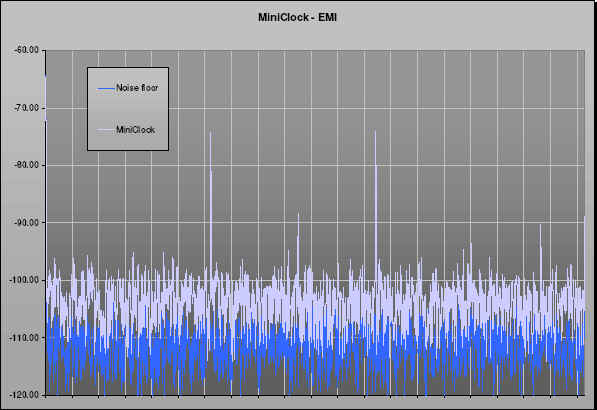This screenshot has width=597, height=410.
Task: Click the chart title MiniClock - EMI
Action: click(x=297, y=18)
